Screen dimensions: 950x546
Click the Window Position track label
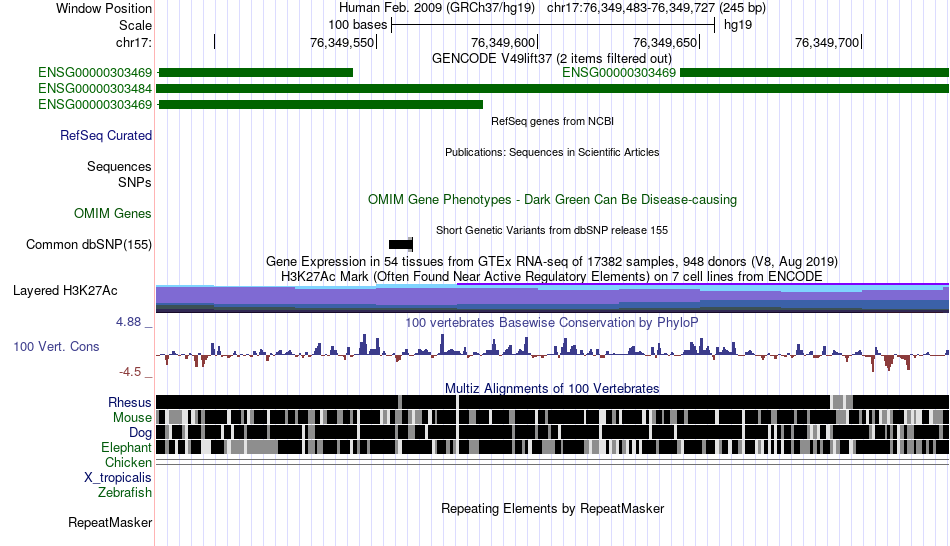[x=104, y=8]
